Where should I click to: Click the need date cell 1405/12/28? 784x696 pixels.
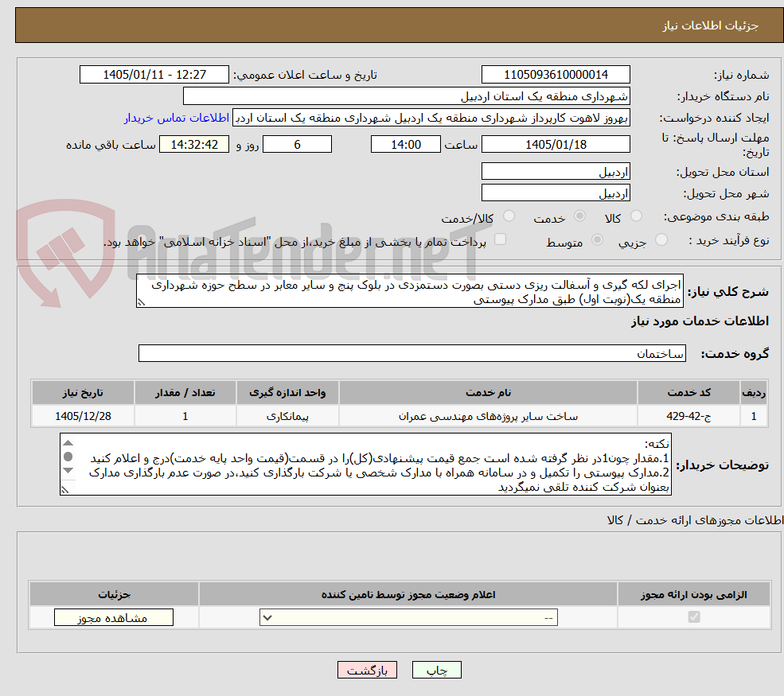click(x=83, y=416)
